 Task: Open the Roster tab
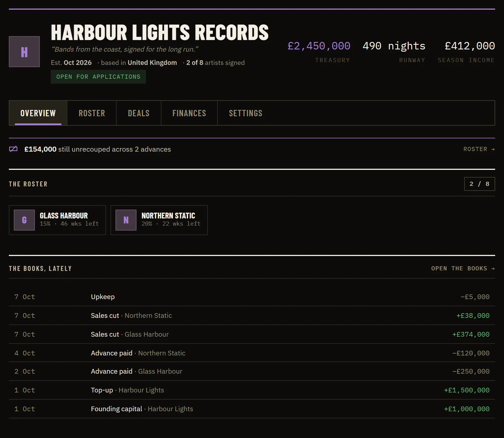pos(92,113)
